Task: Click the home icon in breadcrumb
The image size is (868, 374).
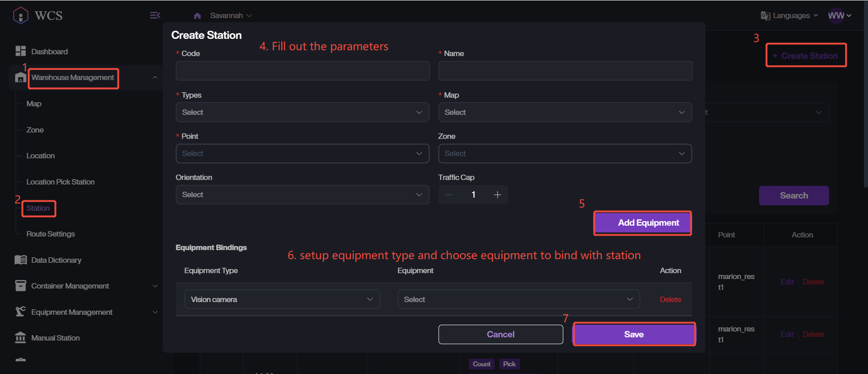Action: tap(197, 16)
